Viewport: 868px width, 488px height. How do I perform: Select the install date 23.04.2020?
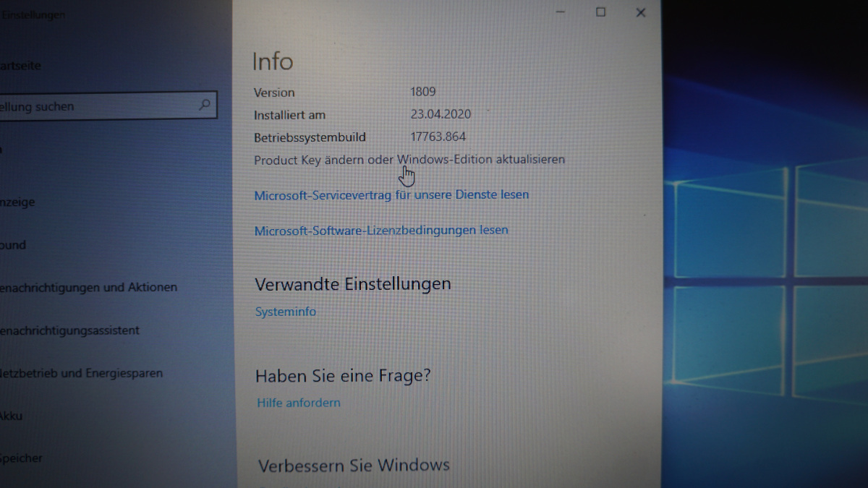441,114
